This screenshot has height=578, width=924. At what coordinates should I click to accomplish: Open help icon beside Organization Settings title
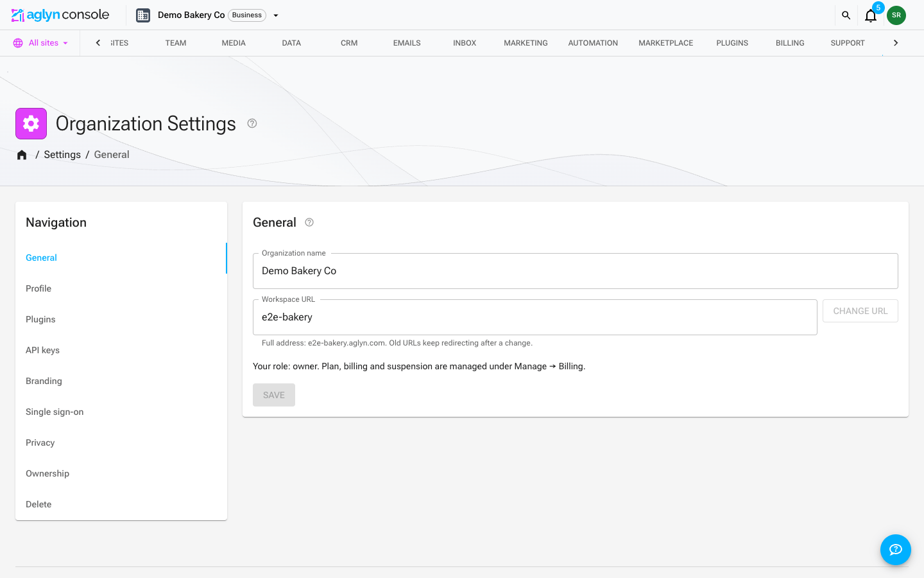[252, 123]
